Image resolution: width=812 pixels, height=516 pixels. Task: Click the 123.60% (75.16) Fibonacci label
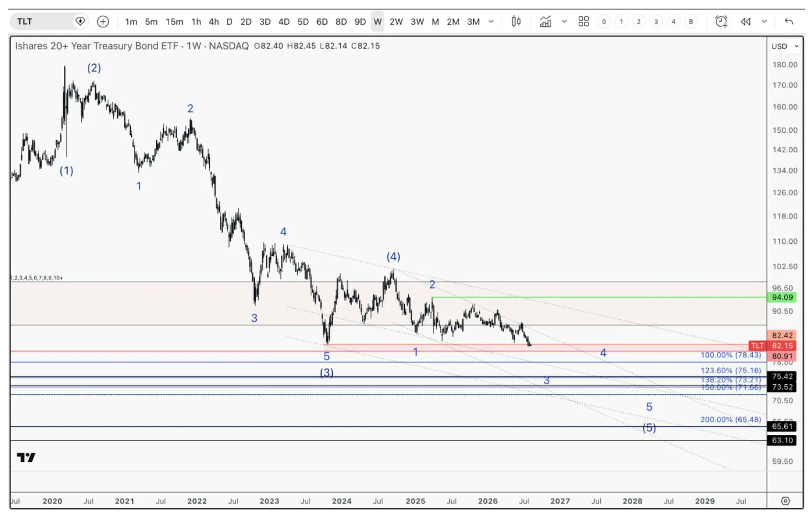click(731, 370)
